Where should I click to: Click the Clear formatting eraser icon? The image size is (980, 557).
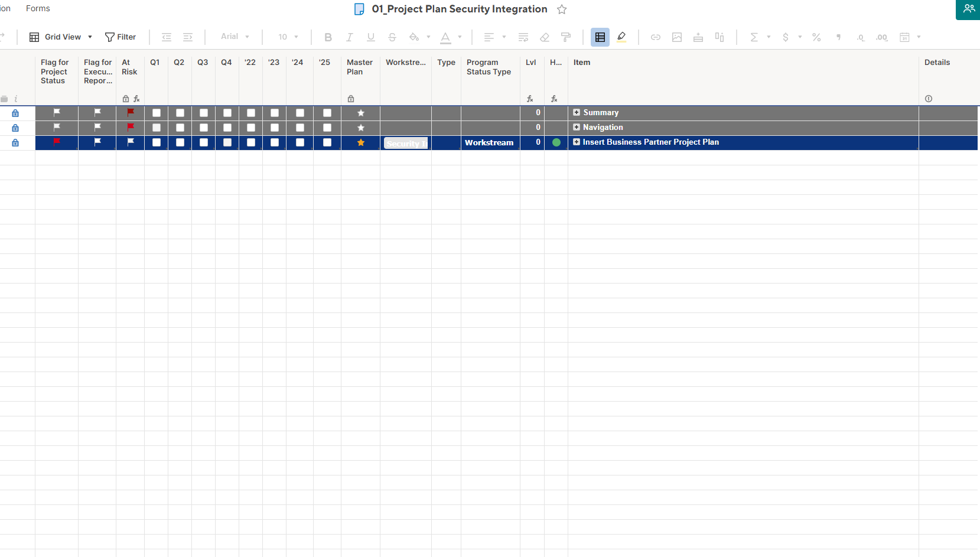pos(545,37)
